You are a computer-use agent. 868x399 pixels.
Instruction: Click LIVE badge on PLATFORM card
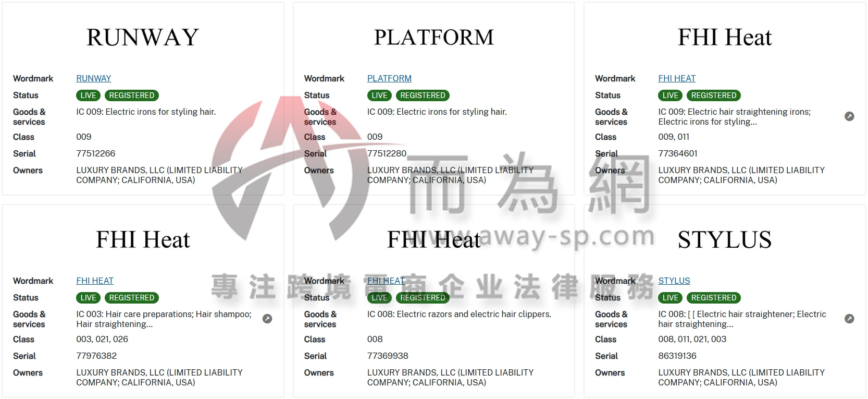[x=379, y=95]
